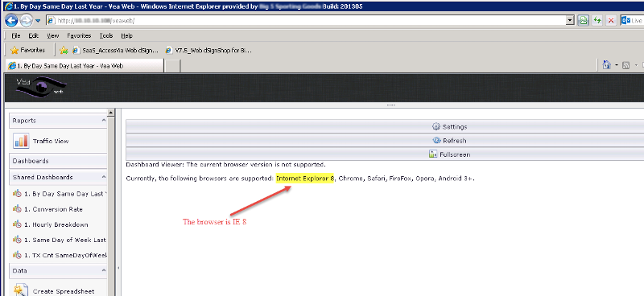Open the Tools menu
The height and width of the screenshot is (296, 644).
[x=106, y=35]
